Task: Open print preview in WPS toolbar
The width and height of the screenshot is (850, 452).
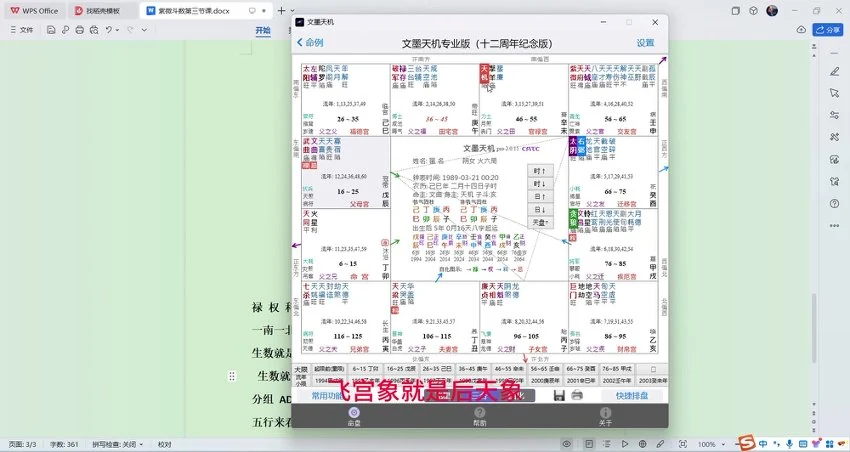Action: [94, 30]
